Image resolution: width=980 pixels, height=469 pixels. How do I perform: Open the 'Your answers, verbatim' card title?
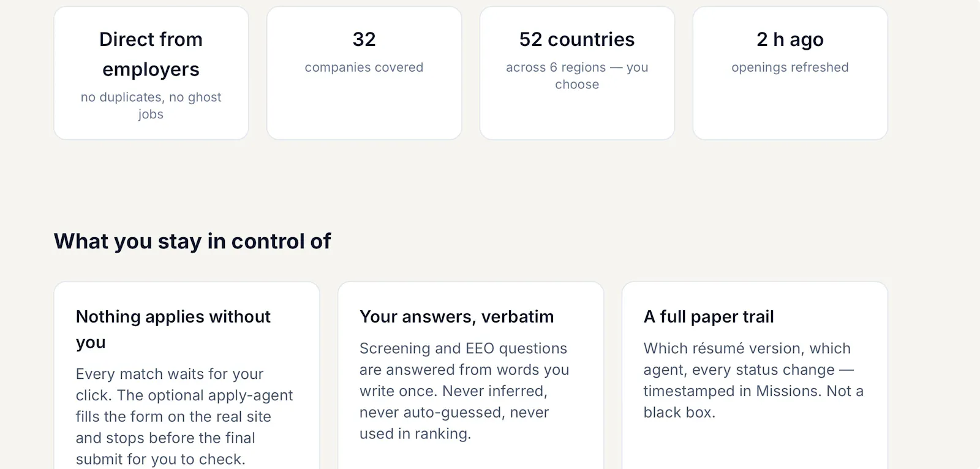point(456,317)
